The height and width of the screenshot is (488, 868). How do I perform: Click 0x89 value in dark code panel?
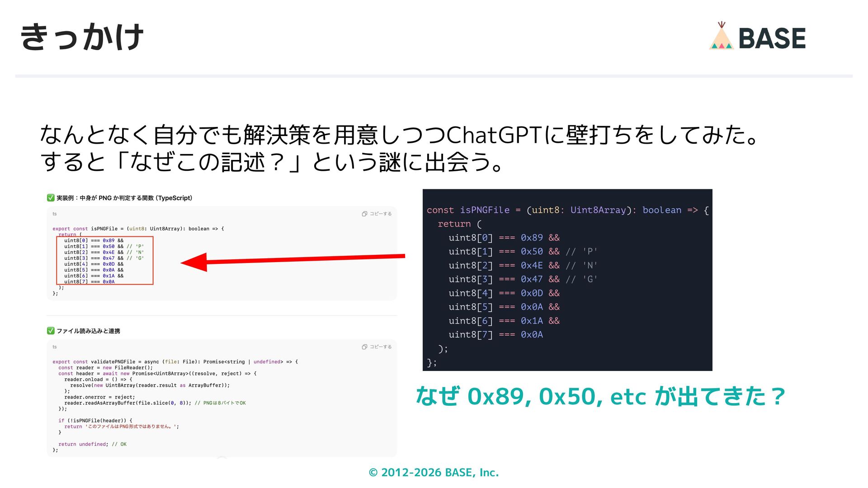pyautogui.click(x=532, y=238)
